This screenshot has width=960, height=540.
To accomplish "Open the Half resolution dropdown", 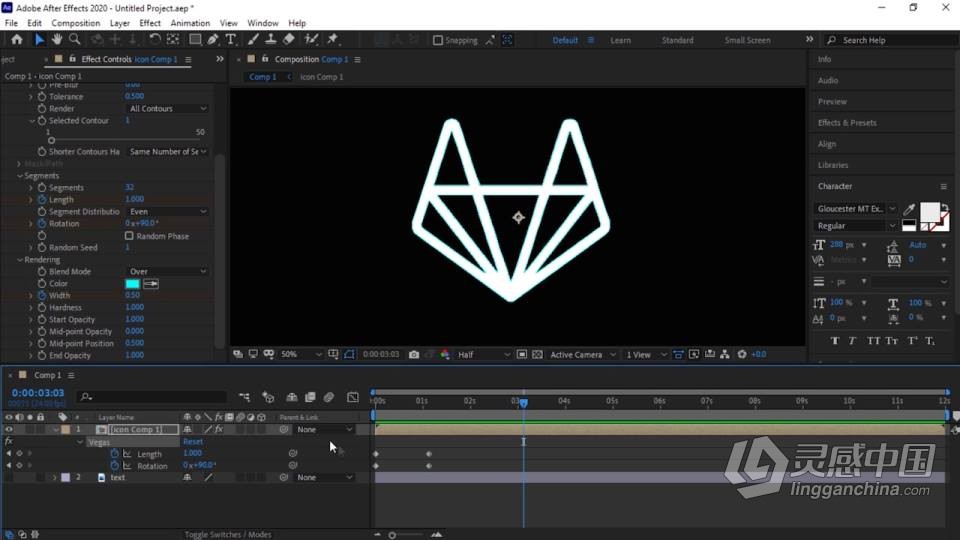I will click(x=484, y=354).
